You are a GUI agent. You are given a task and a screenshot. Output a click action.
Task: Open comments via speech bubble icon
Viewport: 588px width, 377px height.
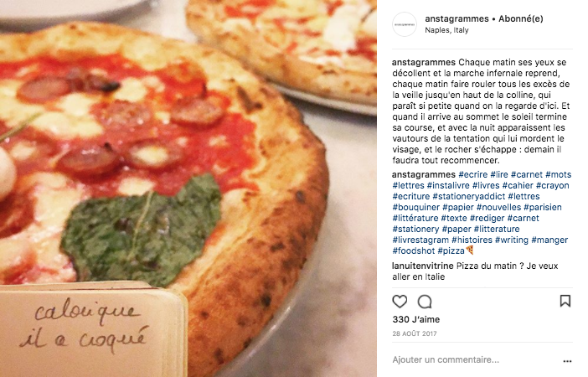425,302
